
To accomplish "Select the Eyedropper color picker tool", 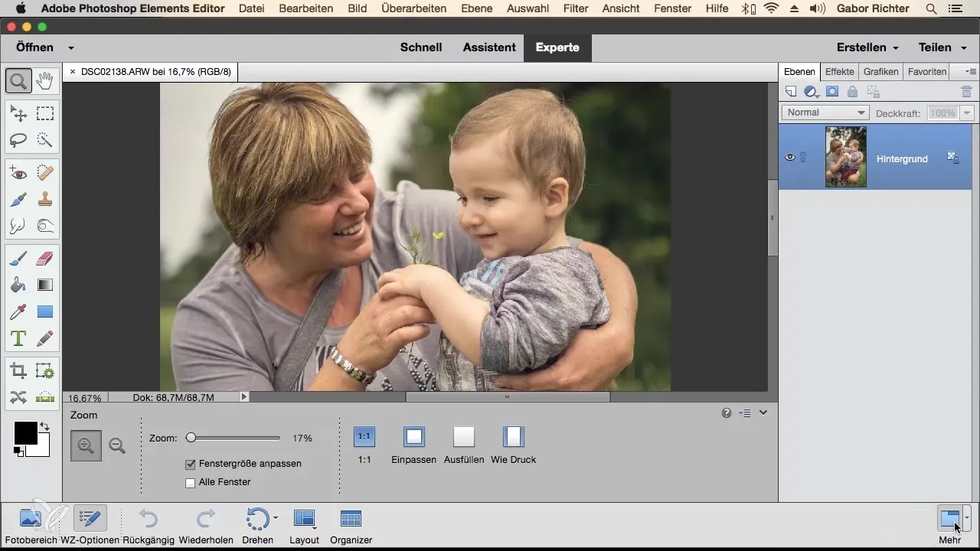I will 18,311.
